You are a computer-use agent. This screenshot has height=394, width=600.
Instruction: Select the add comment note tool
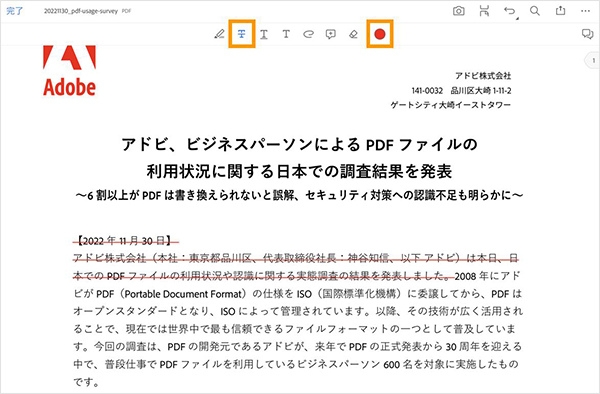coord(331,34)
